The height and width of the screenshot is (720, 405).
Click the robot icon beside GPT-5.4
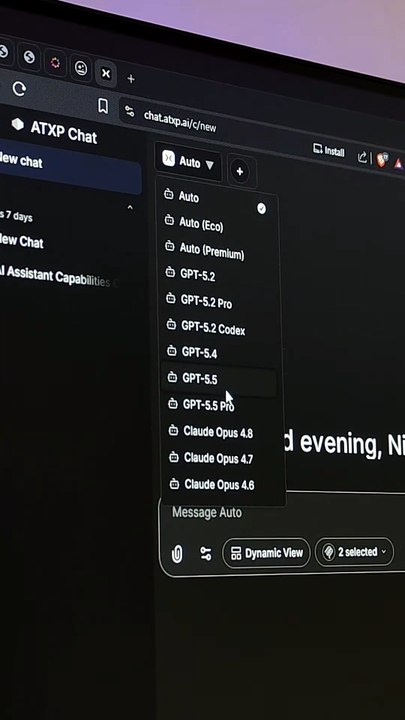coord(172,351)
